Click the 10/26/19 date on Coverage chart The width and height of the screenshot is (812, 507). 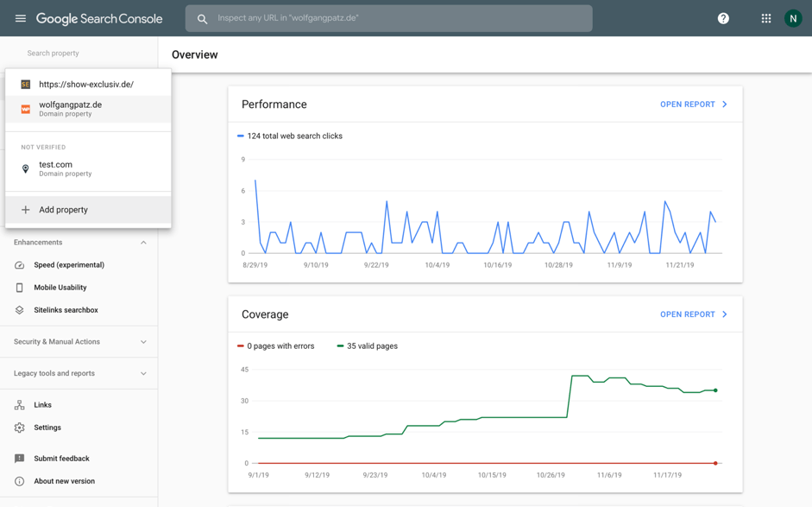(x=551, y=475)
